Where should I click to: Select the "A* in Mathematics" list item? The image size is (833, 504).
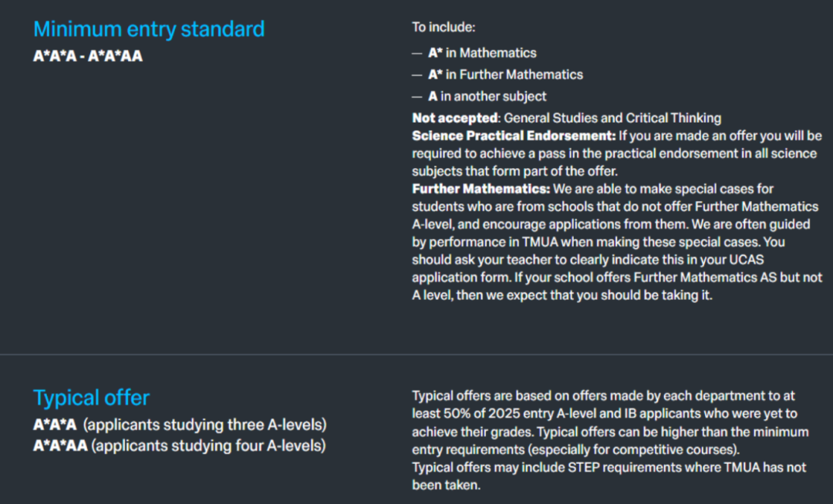coord(482,53)
